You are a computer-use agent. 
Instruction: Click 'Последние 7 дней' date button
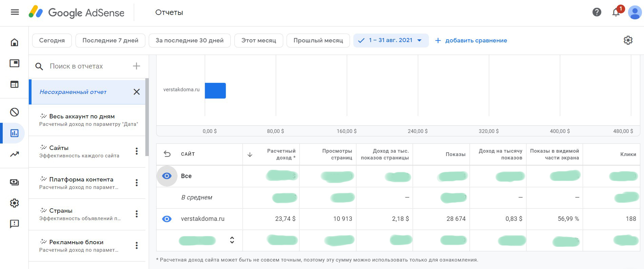pyautogui.click(x=110, y=40)
